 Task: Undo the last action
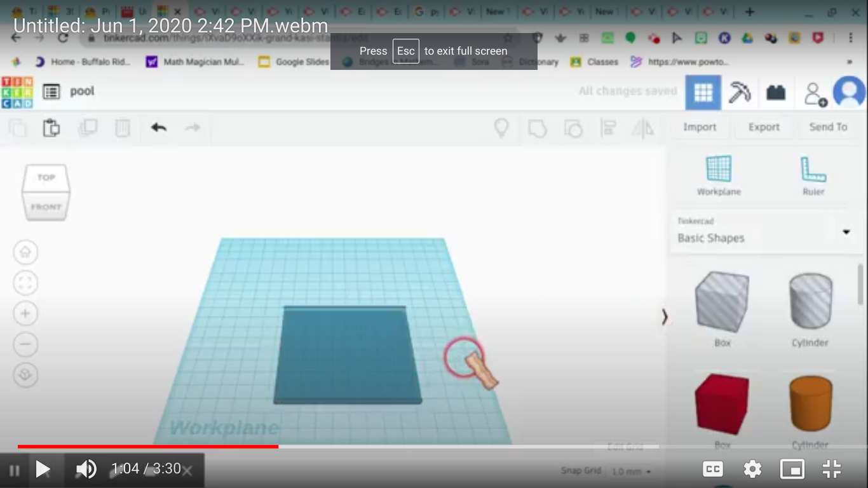tap(159, 128)
